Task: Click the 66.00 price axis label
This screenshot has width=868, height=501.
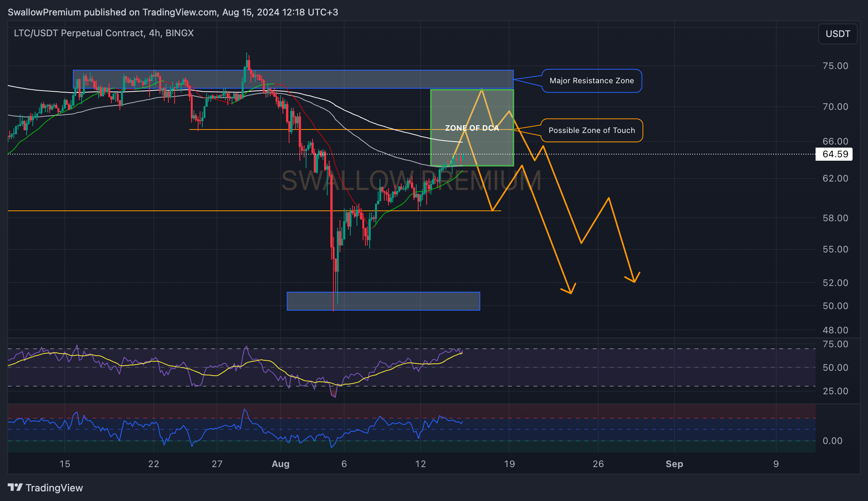Action: tap(835, 141)
